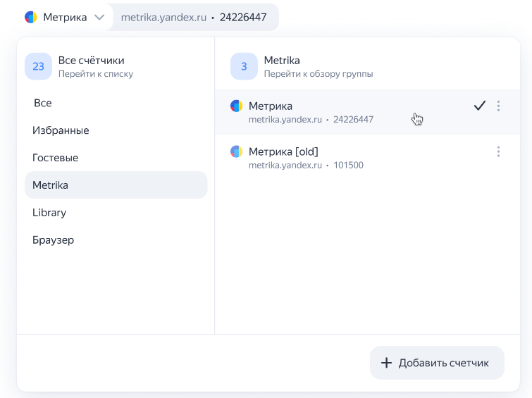532x398 pixels.
Task: Click the Метрика [old] counter favicon
Action: coord(237,151)
